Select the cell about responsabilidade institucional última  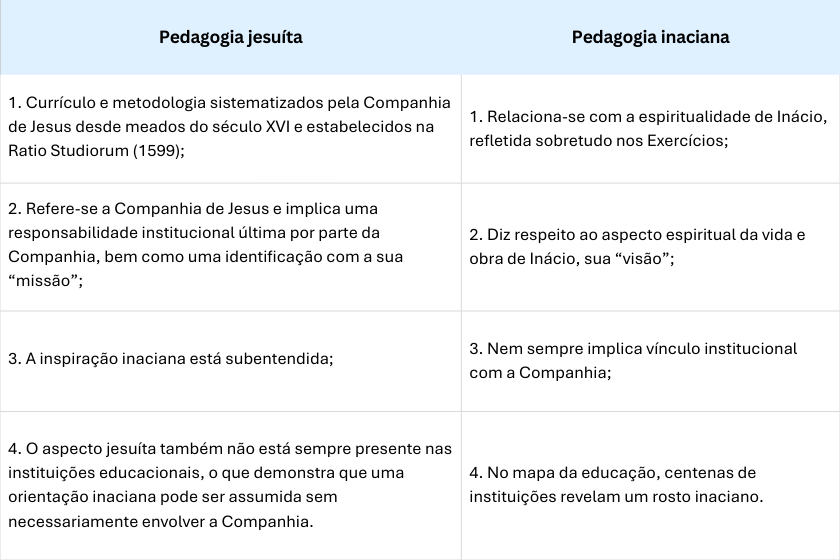[x=230, y=245]
